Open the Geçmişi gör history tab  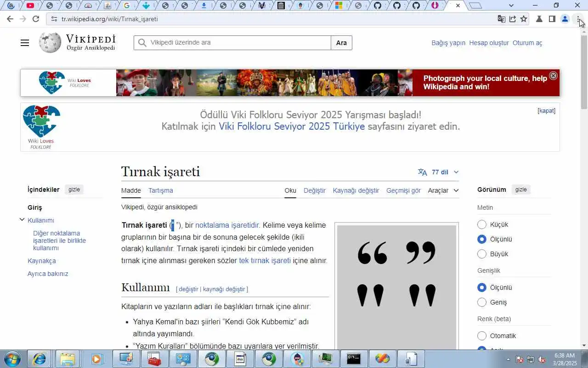click(x=403, y=190)
